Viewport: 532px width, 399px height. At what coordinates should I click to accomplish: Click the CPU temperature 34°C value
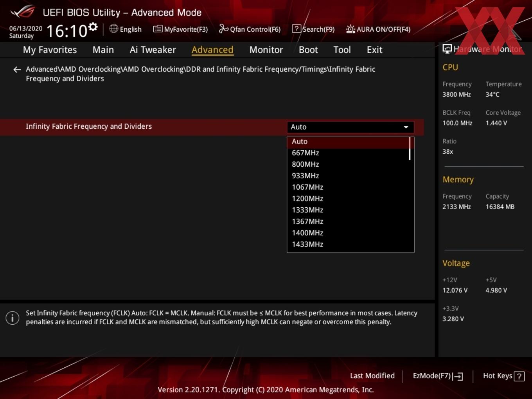492,94
